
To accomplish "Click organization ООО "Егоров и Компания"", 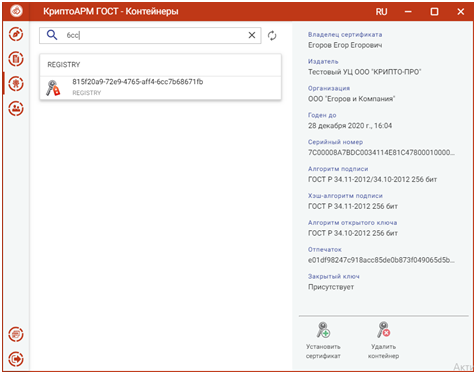I will (x=352, y=99).
